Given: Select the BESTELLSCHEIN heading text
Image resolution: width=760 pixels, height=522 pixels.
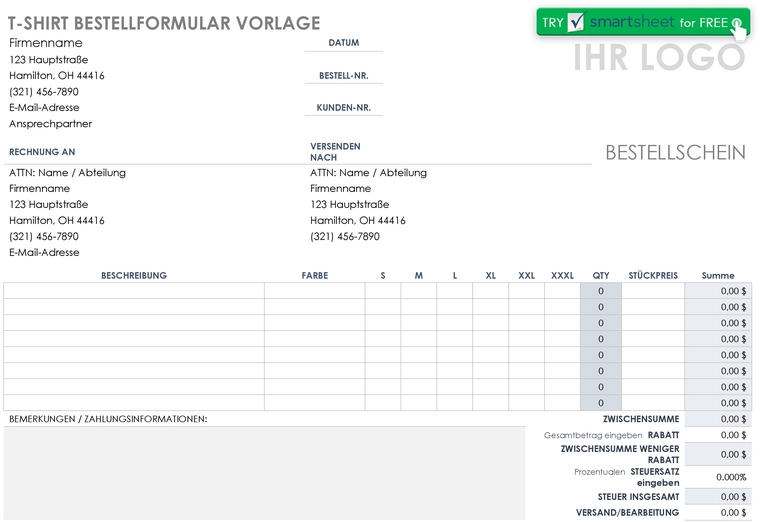Looking at the screenshot, I should [675, 153].
